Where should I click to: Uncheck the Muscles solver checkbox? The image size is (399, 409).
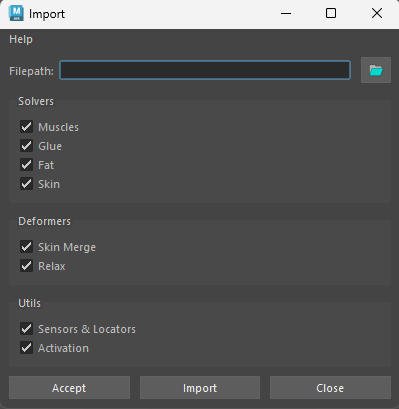[26, 127]
